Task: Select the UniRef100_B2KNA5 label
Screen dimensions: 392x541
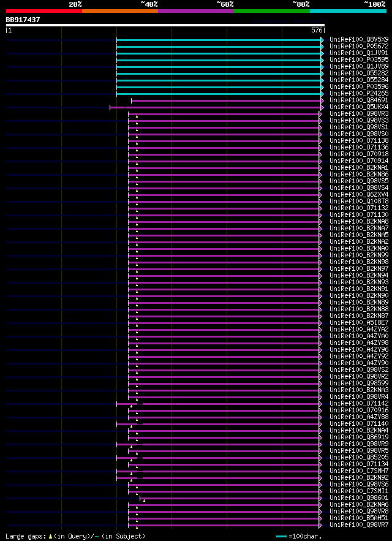Action: 359,235
